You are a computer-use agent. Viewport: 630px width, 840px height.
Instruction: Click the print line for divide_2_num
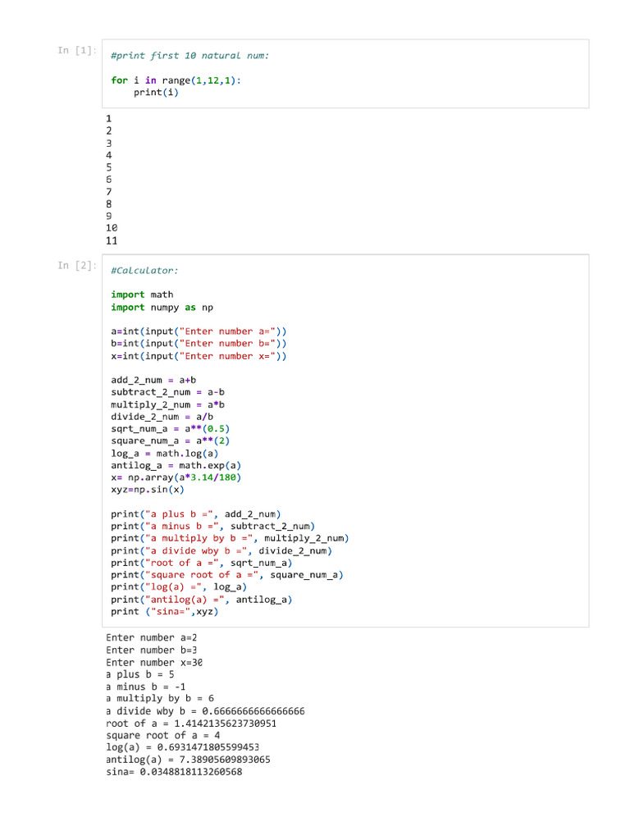coord(221,550)
